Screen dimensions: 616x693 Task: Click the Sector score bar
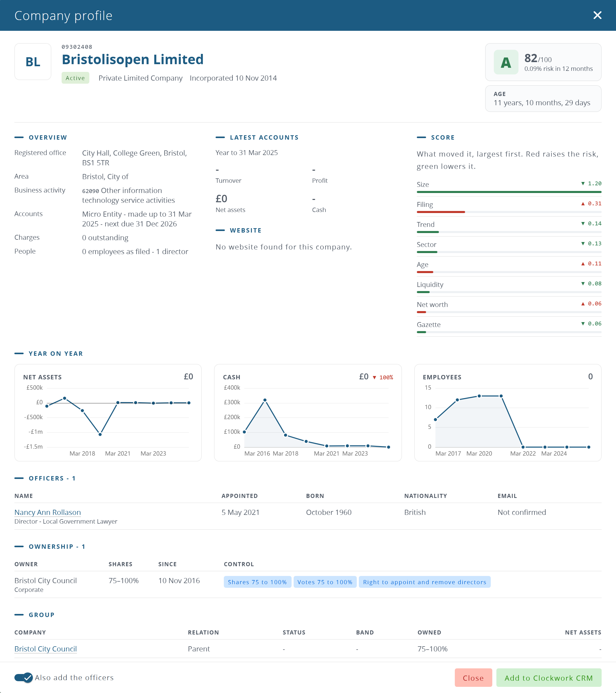pos(509,252)
